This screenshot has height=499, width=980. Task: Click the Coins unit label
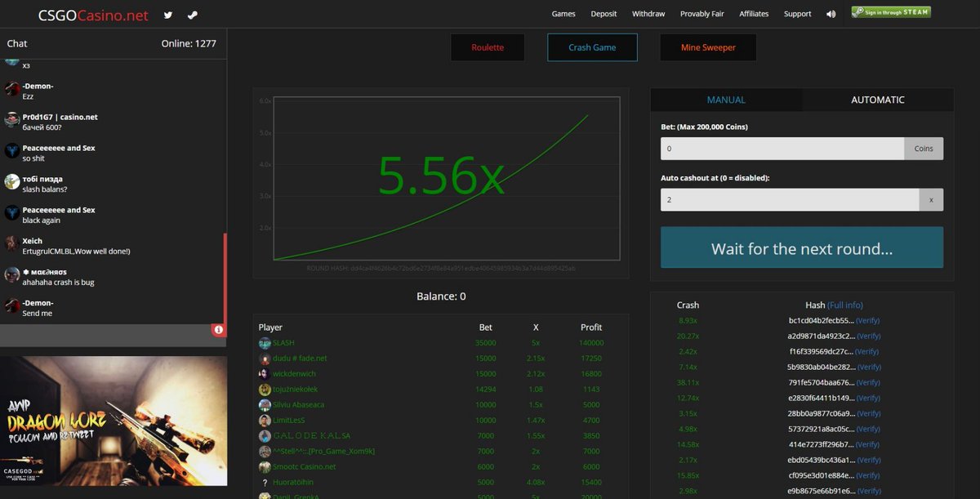[x=924, y=149]
